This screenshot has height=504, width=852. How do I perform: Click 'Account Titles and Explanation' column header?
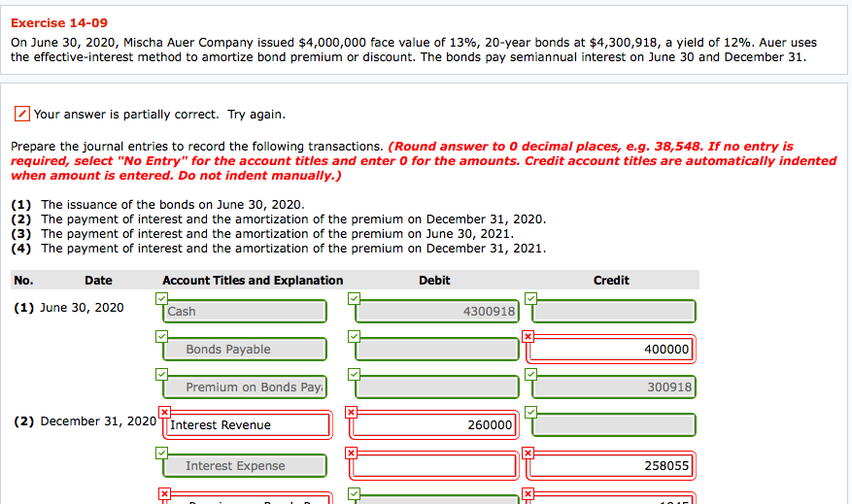pos(253,281)
